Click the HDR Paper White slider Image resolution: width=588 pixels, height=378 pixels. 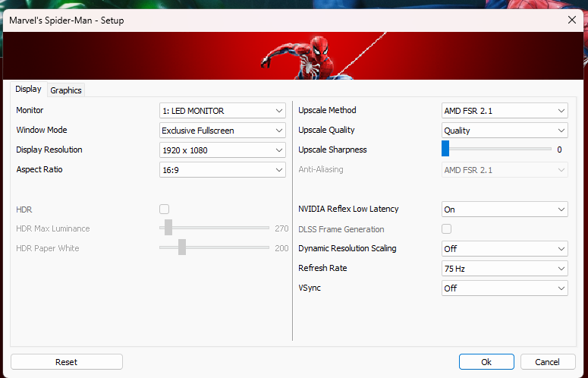pyautogui.click(x=214, y=247)
